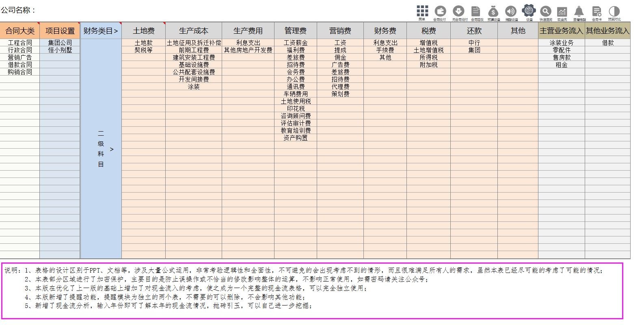The image size is (644, 325).
Task: Select the 车辆费用 cell
Action: 296,94
